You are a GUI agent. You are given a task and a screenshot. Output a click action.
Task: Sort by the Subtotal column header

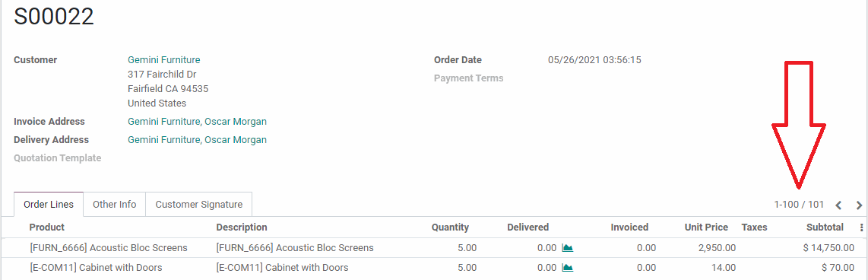(825, 228)
